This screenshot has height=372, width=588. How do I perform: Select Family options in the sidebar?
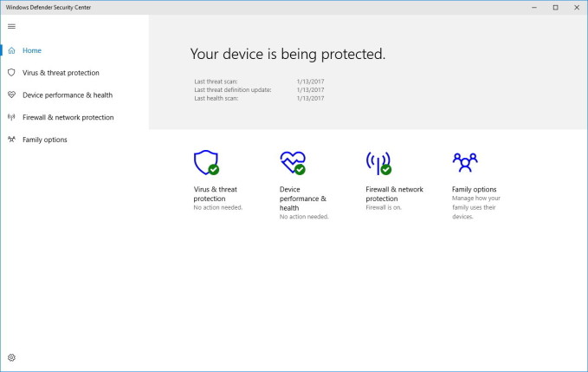click(45, 140)
